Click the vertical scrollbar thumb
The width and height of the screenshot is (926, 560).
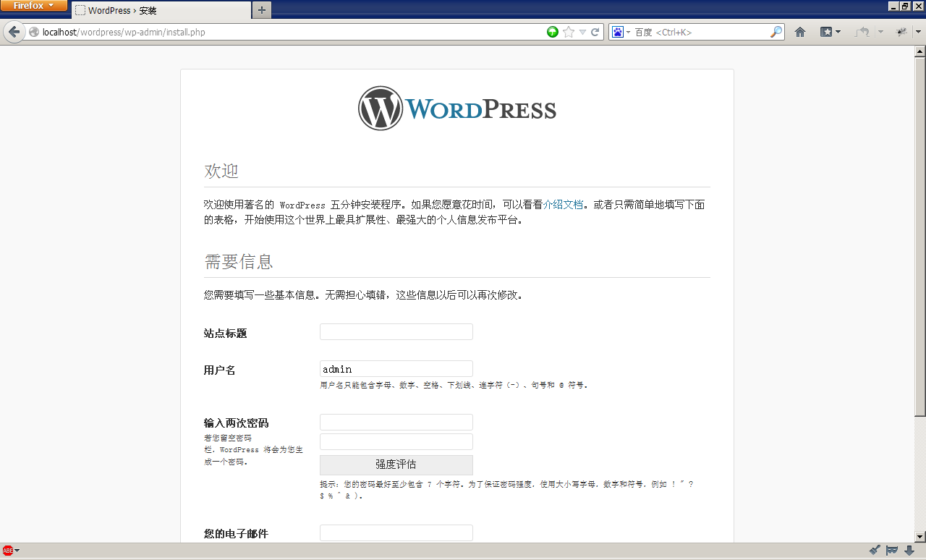pyautogui.click(x=920, y=237)
